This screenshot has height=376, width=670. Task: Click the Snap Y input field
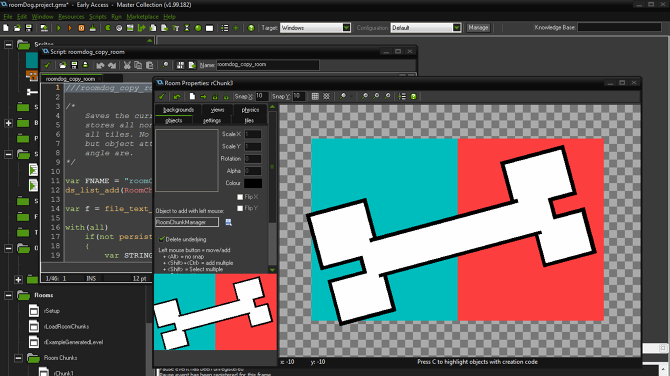click(299, 97)
